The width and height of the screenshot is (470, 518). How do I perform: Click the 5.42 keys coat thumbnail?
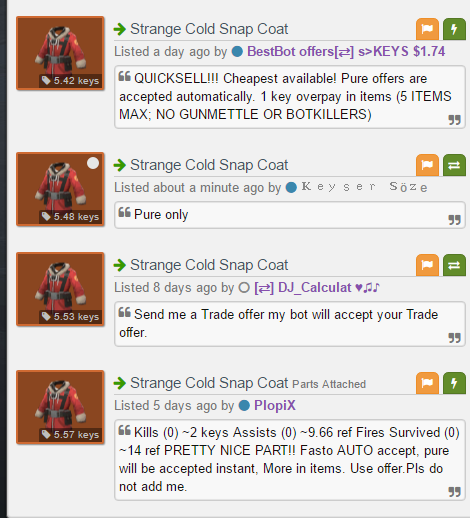coord(60,53)
